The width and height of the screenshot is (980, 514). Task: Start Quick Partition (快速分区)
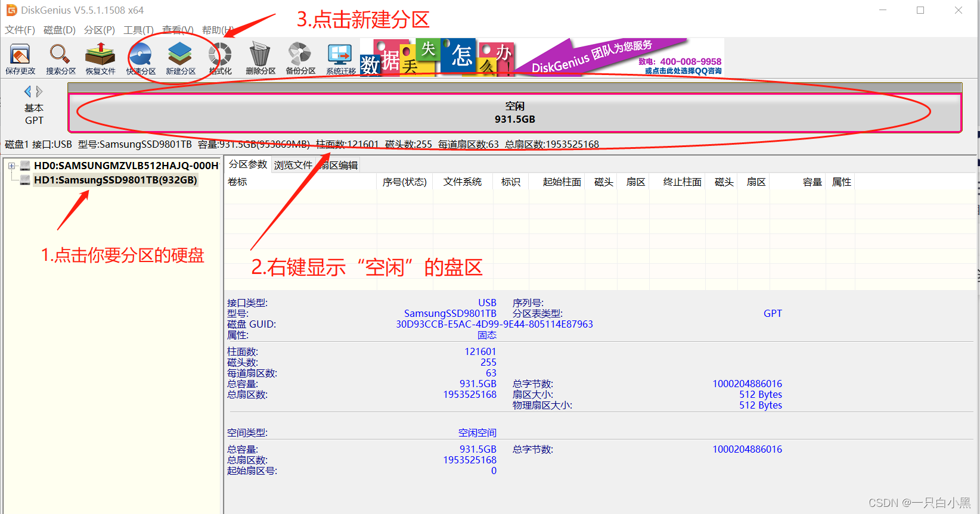[141, 58]
